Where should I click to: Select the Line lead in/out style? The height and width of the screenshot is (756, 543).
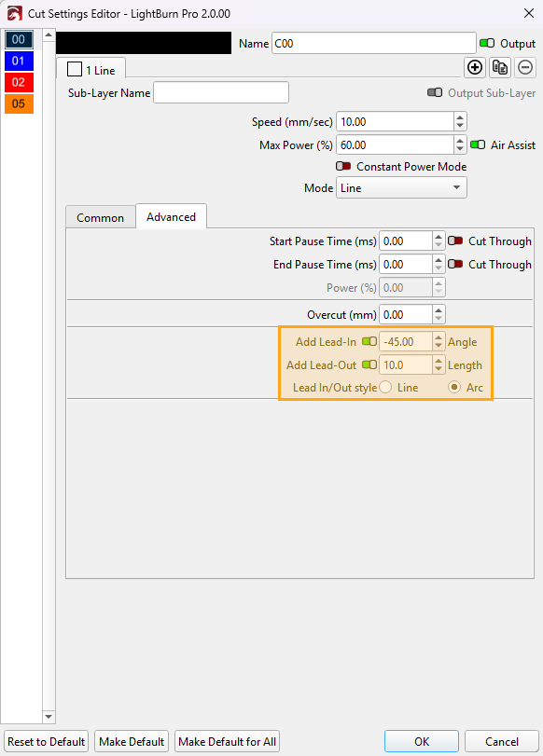pos(385,387)
